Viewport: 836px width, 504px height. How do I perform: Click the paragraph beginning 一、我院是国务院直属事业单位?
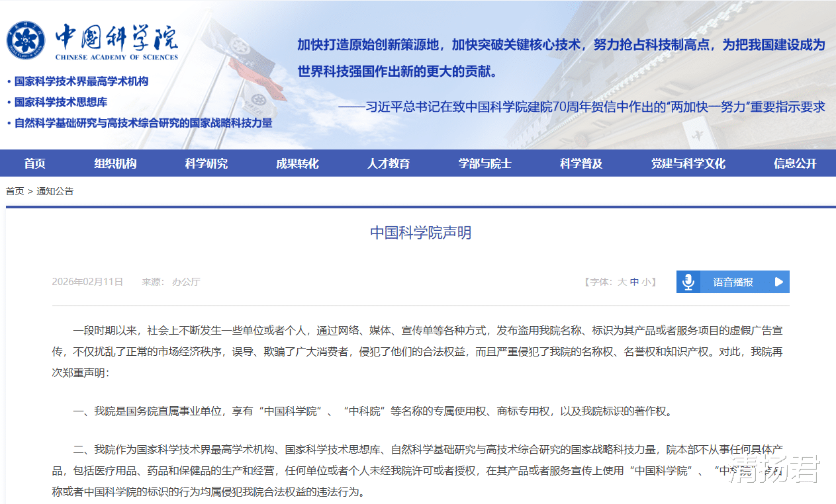374,411
